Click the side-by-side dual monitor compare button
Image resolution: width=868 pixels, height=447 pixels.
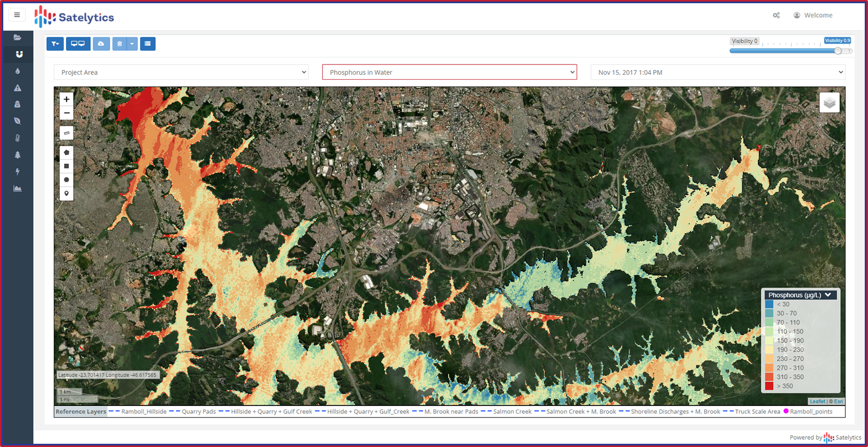click(78, 44)
